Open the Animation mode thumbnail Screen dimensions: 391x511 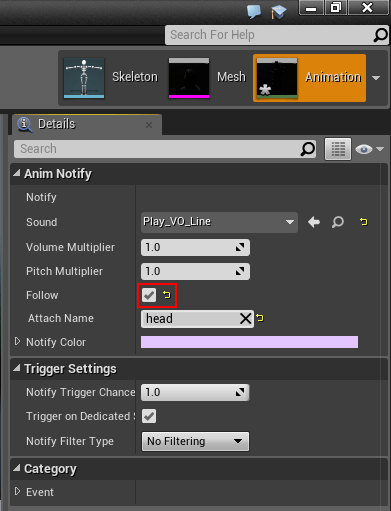coord(277,78)
